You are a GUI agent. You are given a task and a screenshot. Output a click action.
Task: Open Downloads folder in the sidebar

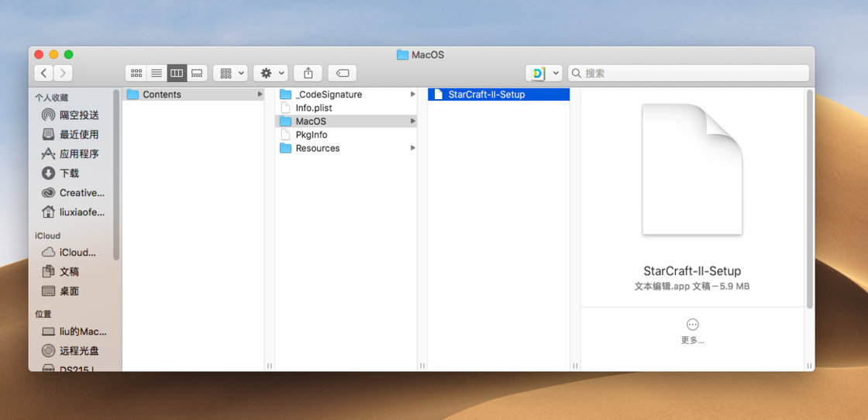(69, 173)
